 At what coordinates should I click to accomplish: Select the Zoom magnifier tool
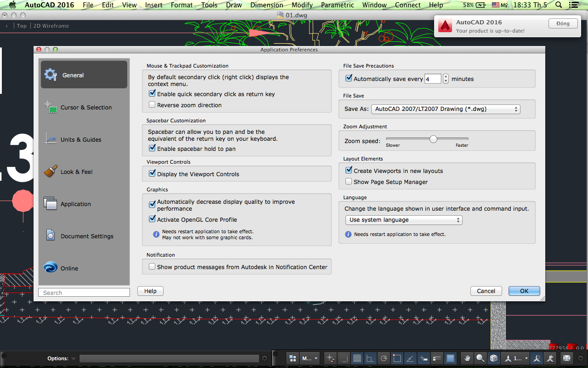481,358
